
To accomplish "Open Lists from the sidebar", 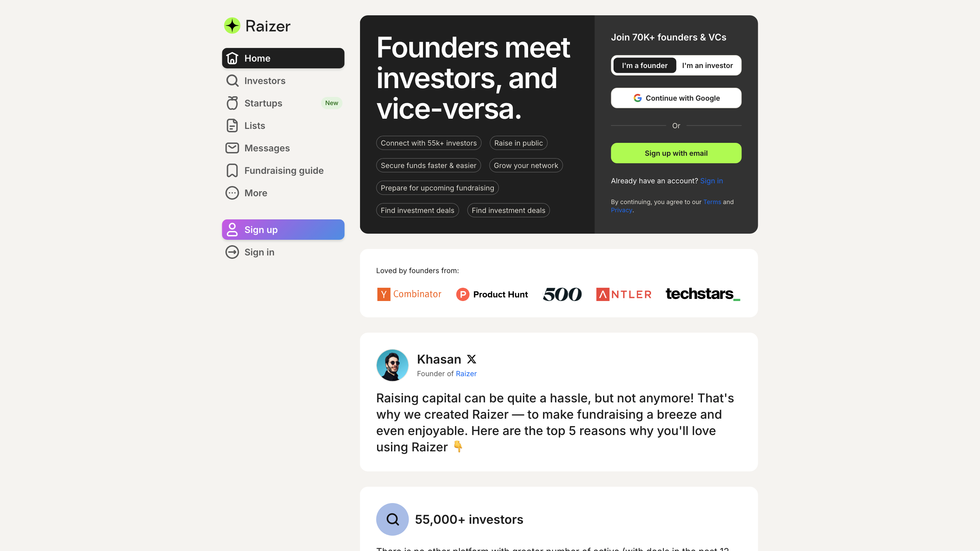I will (254, 126).
